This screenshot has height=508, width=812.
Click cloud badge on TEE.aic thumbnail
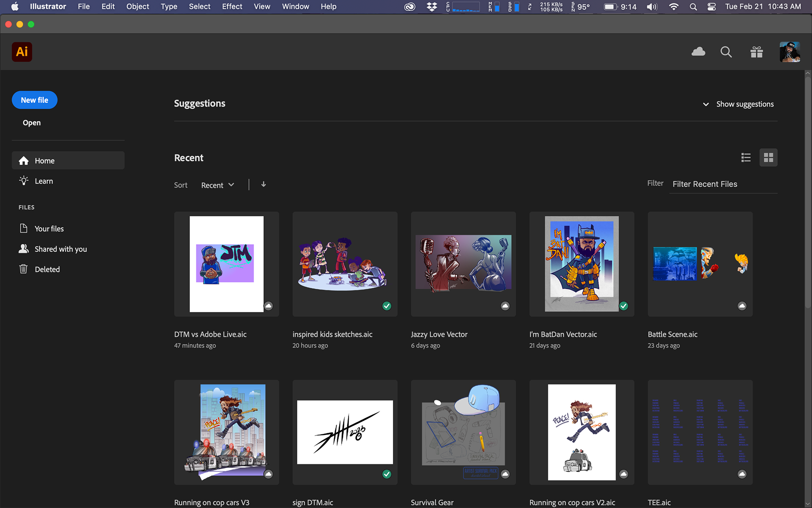pos(742,474)
